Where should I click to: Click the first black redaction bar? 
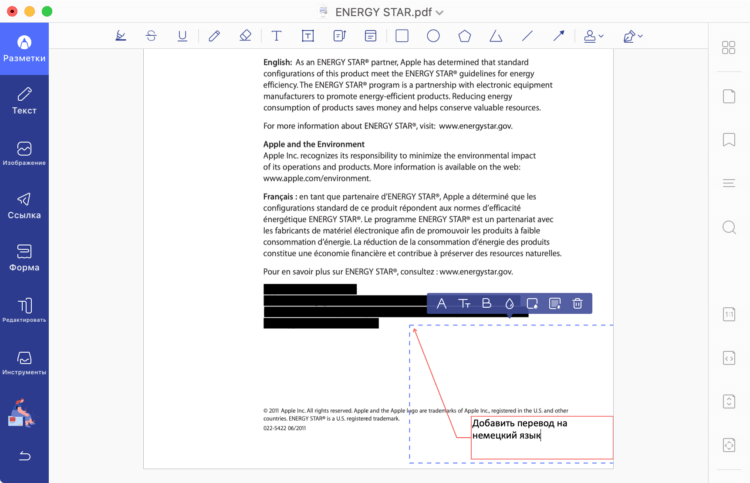pyautogui.click(x=310, y=289)
